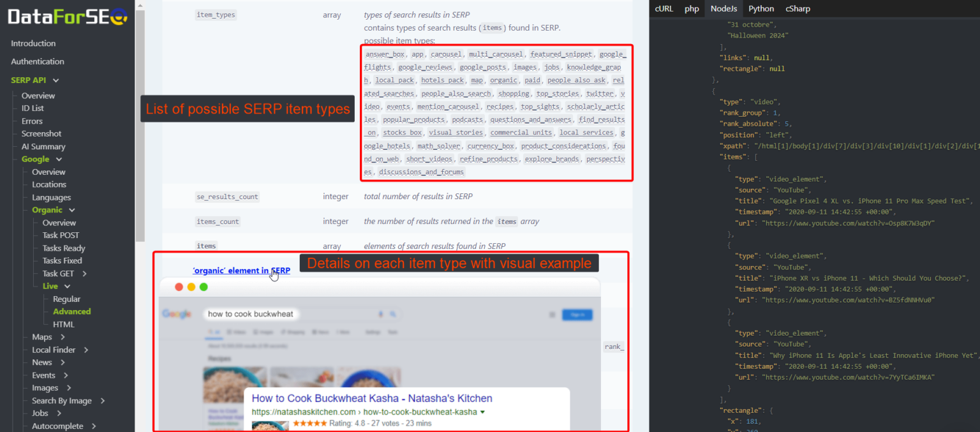Image resolution: width=980 pixels, height=432 pixels.
Task: Open the 'organic' element in SERP link
Action: click(x=241, y=270)
